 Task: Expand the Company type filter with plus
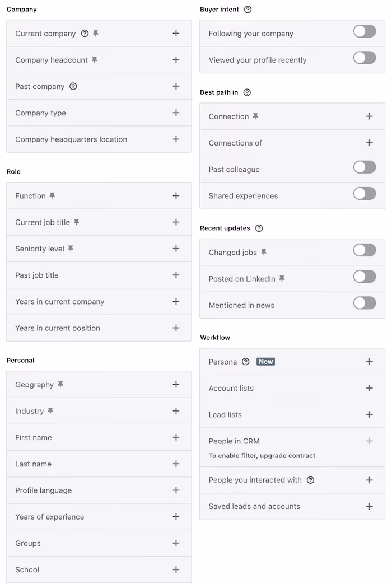click(x=176, y=113)
